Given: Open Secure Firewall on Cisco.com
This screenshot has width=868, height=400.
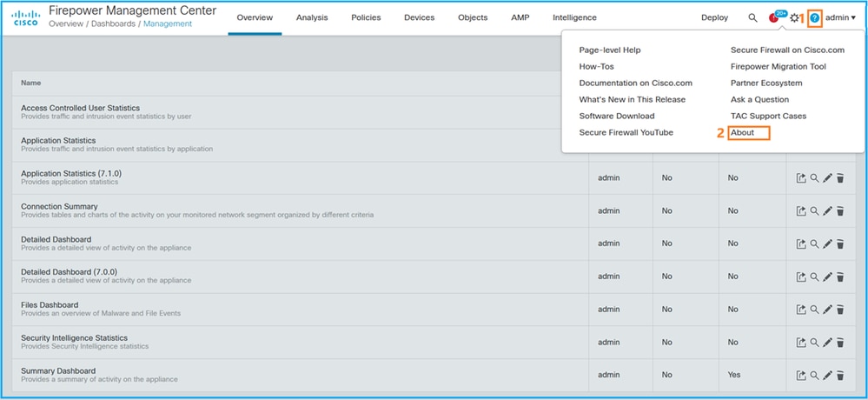Looking at the screenshot, I should pyautogui.click(x=788, y=50).
